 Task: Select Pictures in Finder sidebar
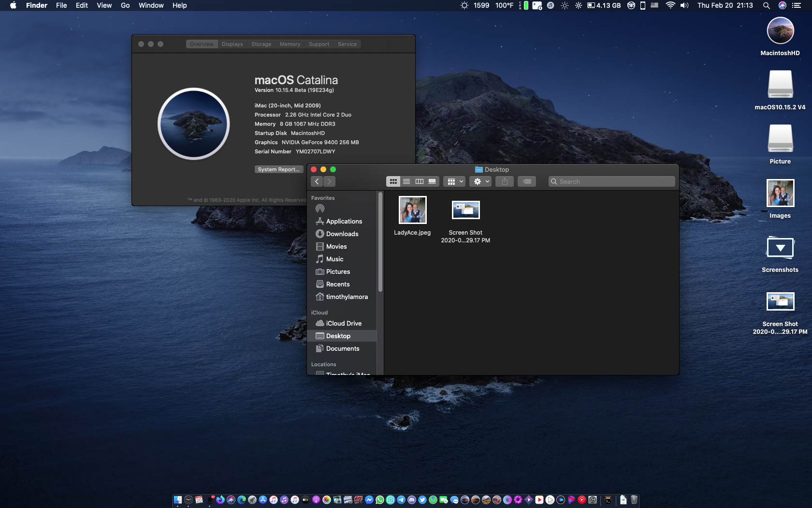pyautogui.click(x=342, y=271)
